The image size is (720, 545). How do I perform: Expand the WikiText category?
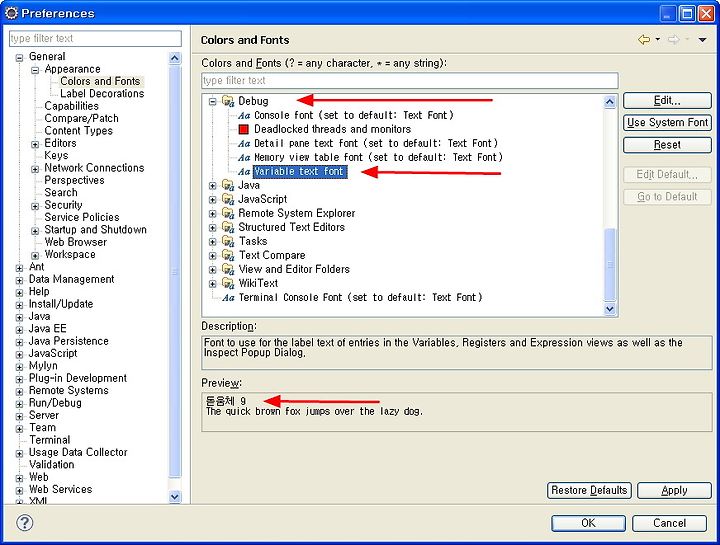pos(212,284)
